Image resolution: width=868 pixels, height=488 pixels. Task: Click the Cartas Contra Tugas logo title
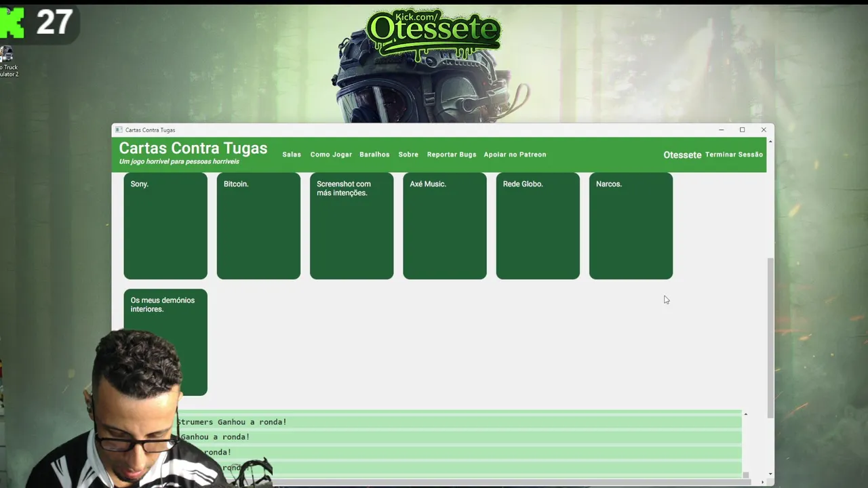(193, 148)
